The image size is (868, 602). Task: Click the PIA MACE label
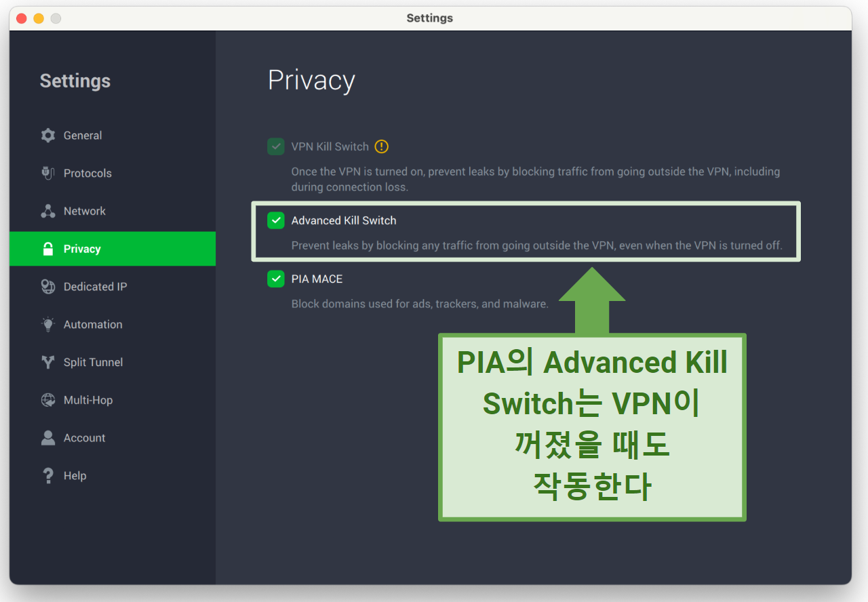pyautogui.click(x=317, y=279)
